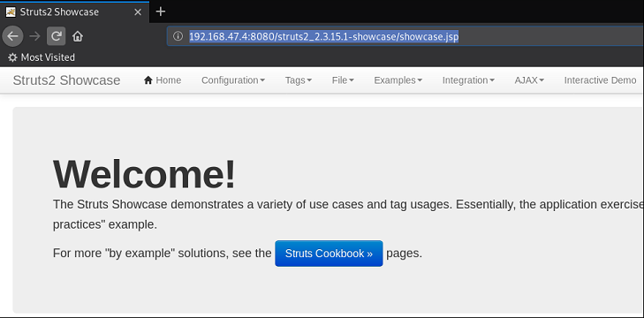Open the Most Visited bookmarks folder
Viewport: 644px width, 318px height.
(42, 57)
